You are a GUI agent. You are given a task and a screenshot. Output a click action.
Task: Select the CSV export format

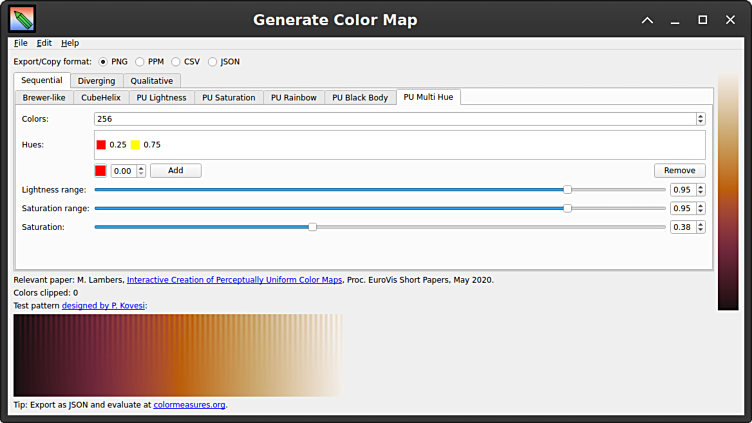coord(176,62)
